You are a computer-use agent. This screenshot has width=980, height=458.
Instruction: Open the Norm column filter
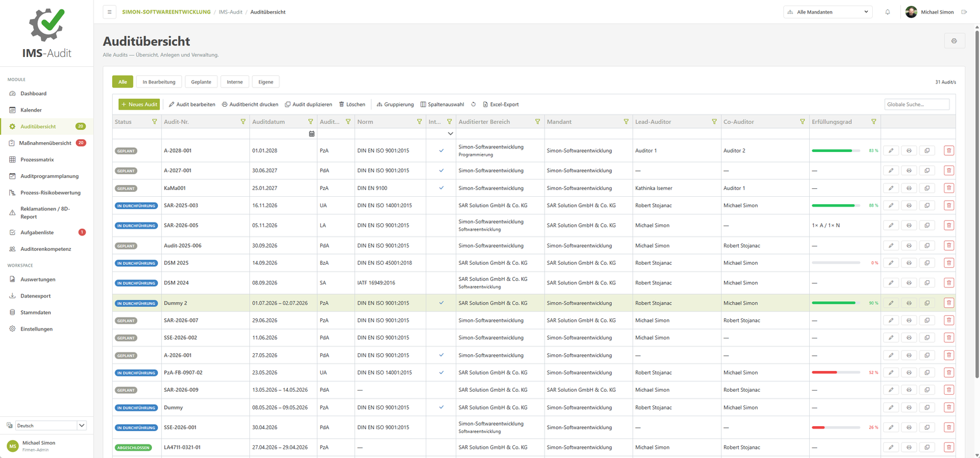point(420,122)
